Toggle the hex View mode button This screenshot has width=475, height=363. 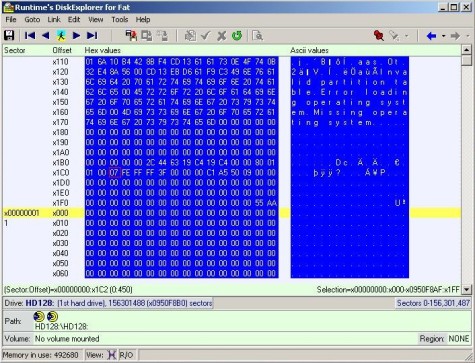click(x=112, y=355)
